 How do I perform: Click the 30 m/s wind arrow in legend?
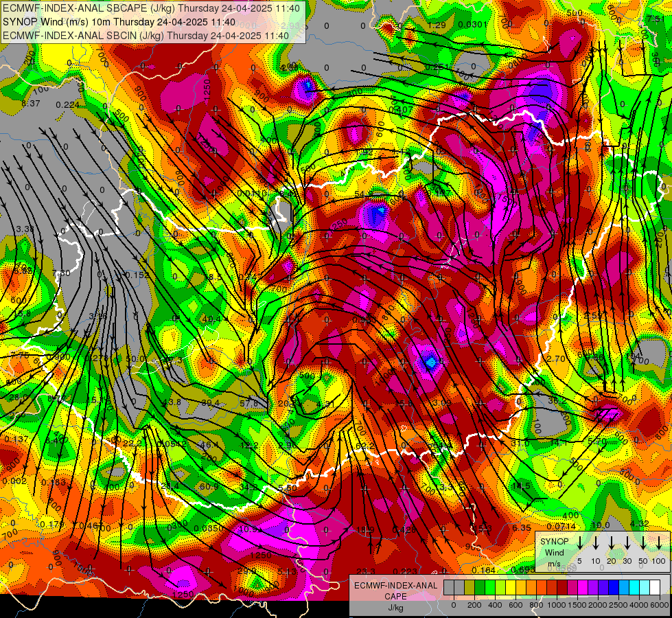(x=627, y=542)
